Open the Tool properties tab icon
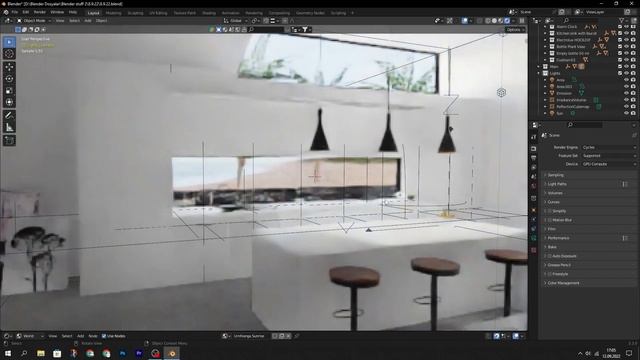 pyautogui.click(x=533, y=137)
